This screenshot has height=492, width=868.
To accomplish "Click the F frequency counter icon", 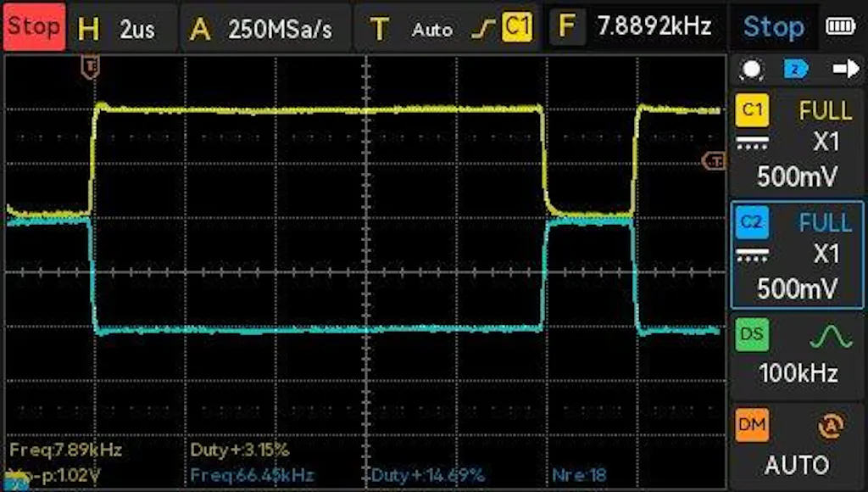I will coord(567,27).
